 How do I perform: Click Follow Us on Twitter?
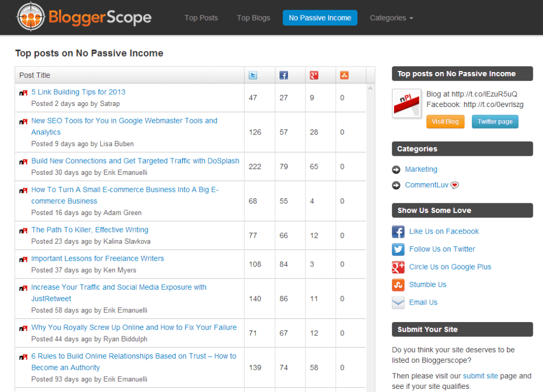(x=442, y=249)
